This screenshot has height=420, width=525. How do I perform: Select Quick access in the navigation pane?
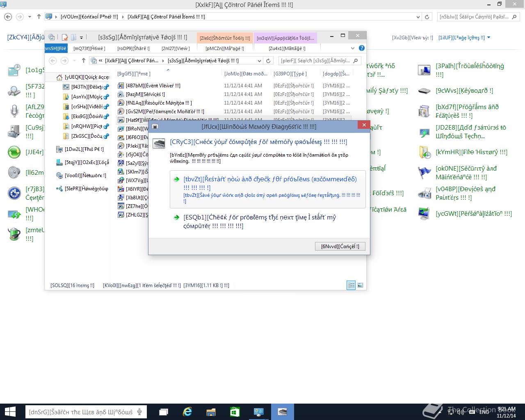click(x=82, y=77)
